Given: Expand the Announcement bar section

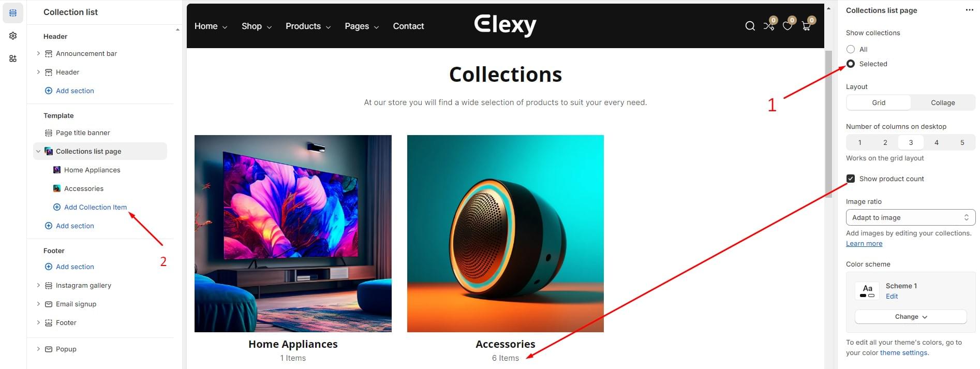Looking at the screenshot, I should [38, 53].
